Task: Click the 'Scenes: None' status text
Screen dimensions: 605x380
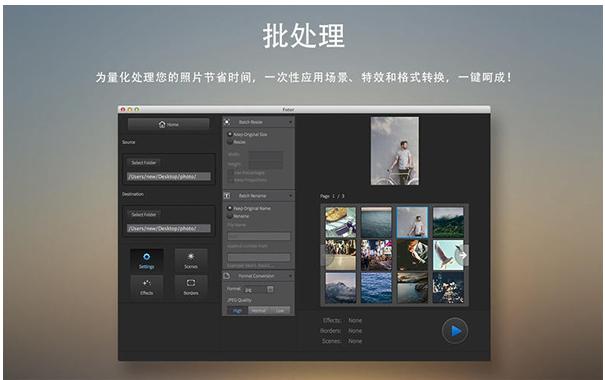Action: point(342,341)
